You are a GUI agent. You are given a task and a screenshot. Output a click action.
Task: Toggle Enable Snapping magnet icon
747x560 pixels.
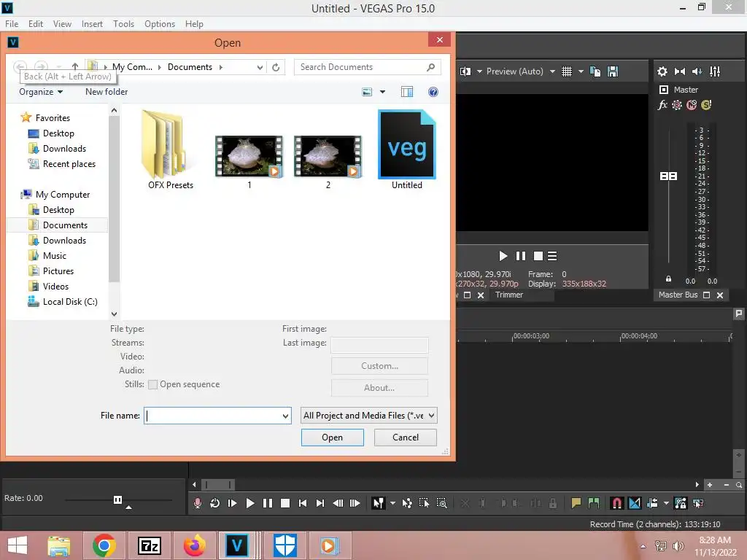tap(617, 503)
